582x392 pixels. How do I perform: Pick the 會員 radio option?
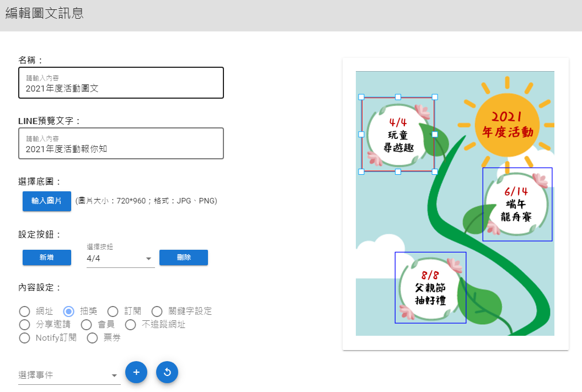(x=87, y=324)
